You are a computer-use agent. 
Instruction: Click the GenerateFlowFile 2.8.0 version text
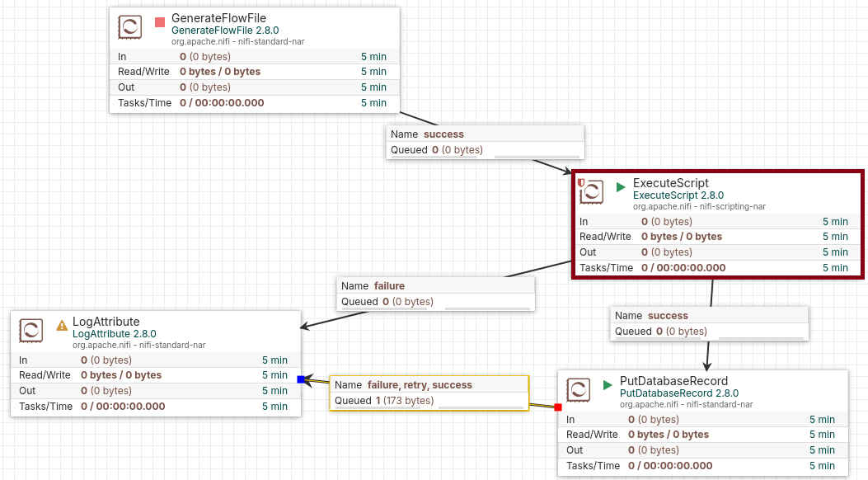(x=225, y=31)
